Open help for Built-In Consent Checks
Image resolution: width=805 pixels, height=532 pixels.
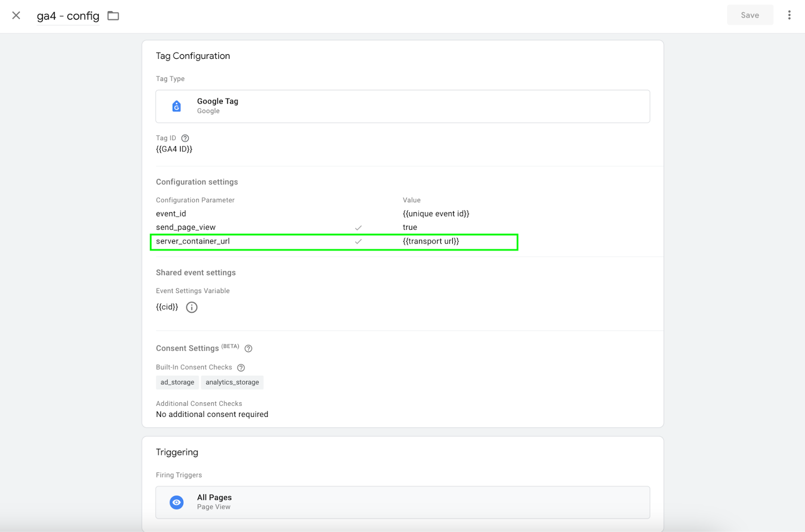coord(241,368)
